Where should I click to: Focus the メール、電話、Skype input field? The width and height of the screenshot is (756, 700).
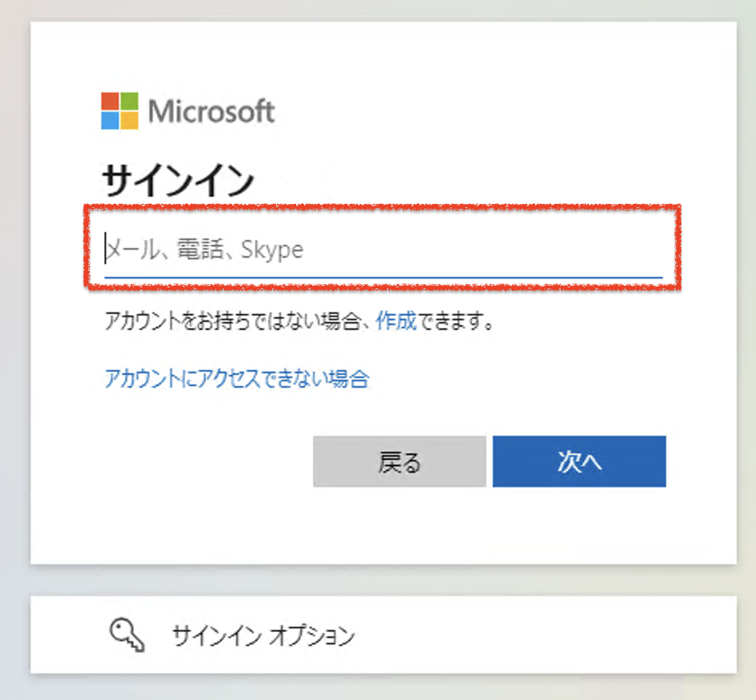pos(383,250)
